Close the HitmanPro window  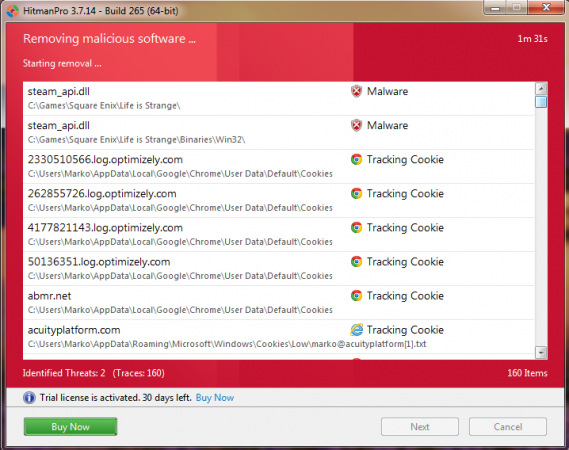coord(546,7)
